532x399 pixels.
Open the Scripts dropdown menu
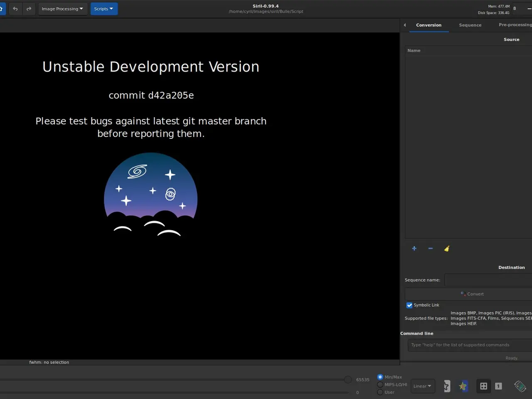coord(103,9)
